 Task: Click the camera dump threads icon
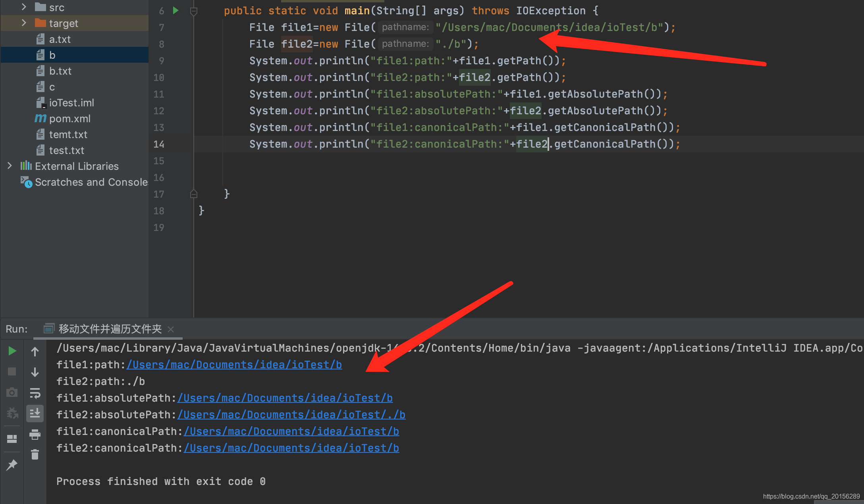pyautogui.click(x=12, y=392)
